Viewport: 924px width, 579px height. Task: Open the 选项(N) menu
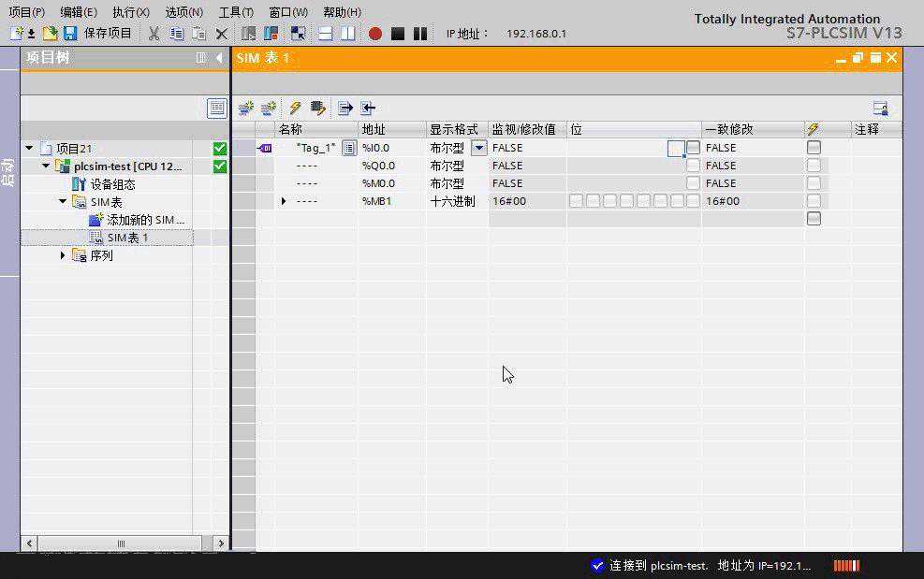point(183,12)
